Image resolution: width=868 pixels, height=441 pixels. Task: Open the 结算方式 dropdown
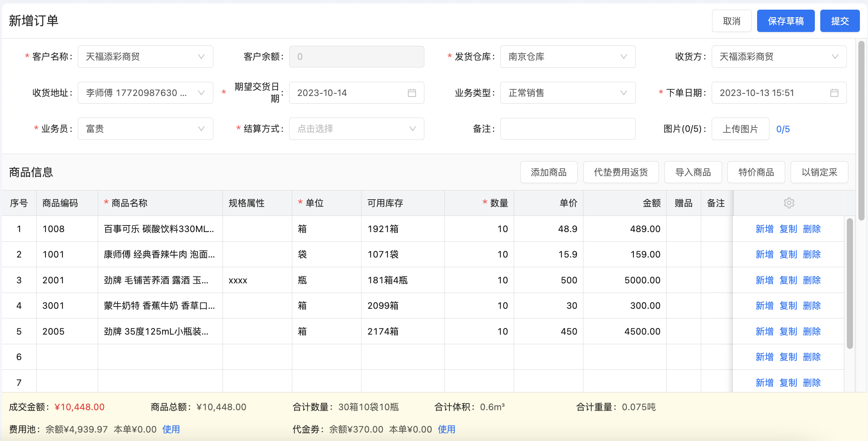point(357,129)
